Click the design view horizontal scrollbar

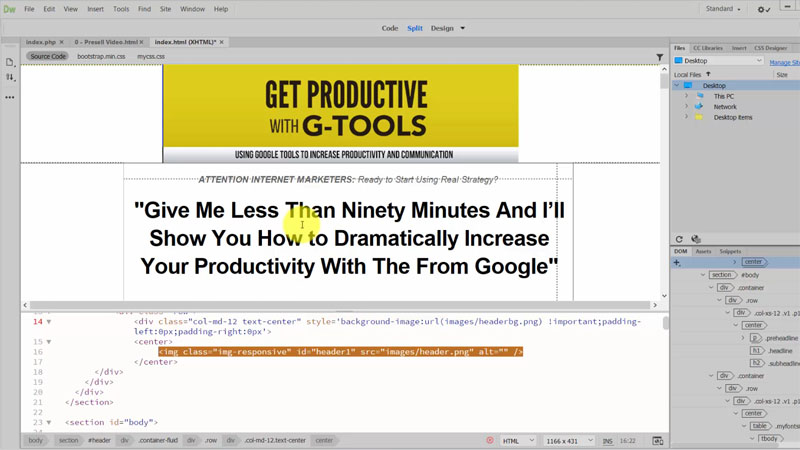340,305
